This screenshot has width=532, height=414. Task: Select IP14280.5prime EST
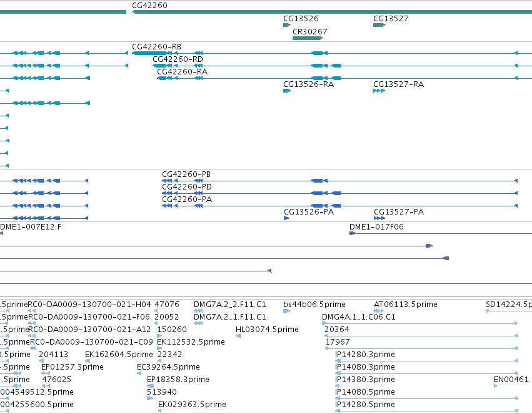pos(364,405)
